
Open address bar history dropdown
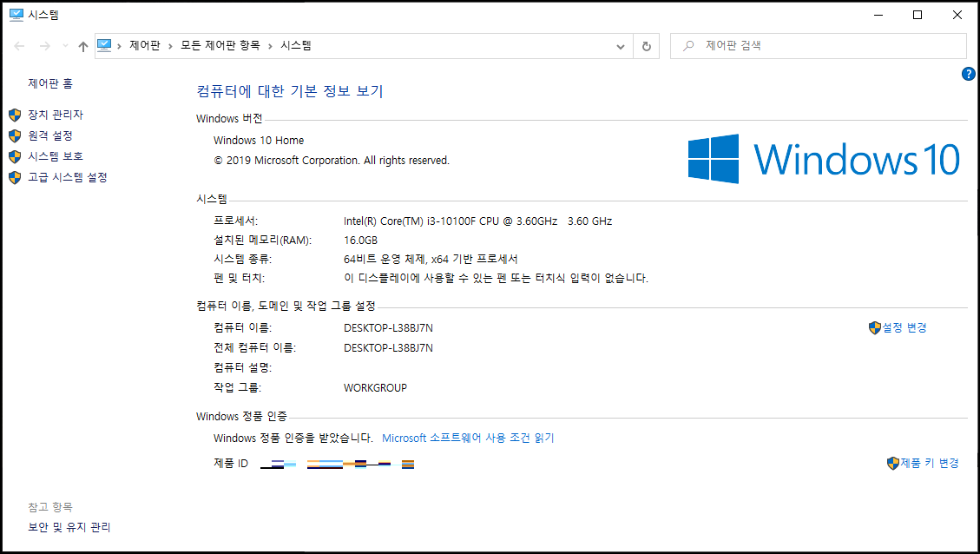(620, 46)
